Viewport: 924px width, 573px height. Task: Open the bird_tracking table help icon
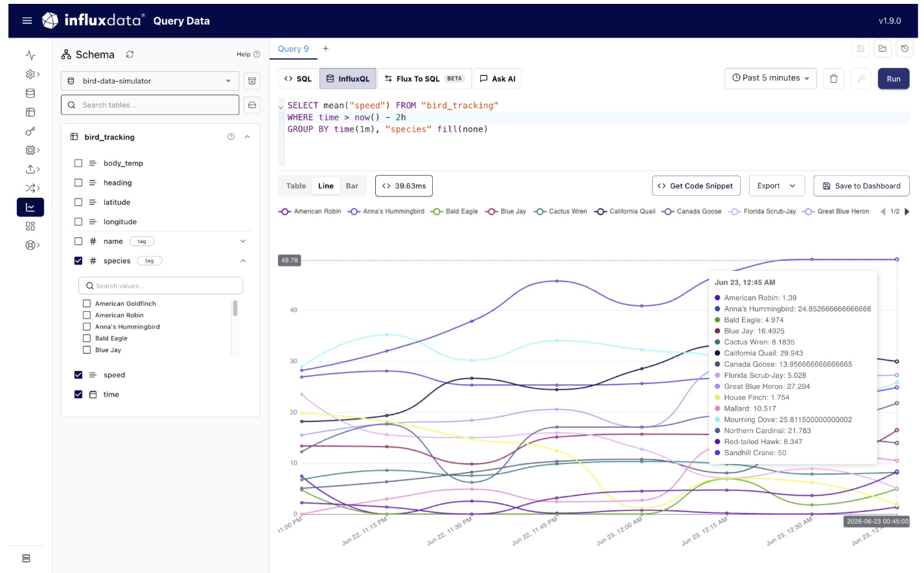[231, 137]
